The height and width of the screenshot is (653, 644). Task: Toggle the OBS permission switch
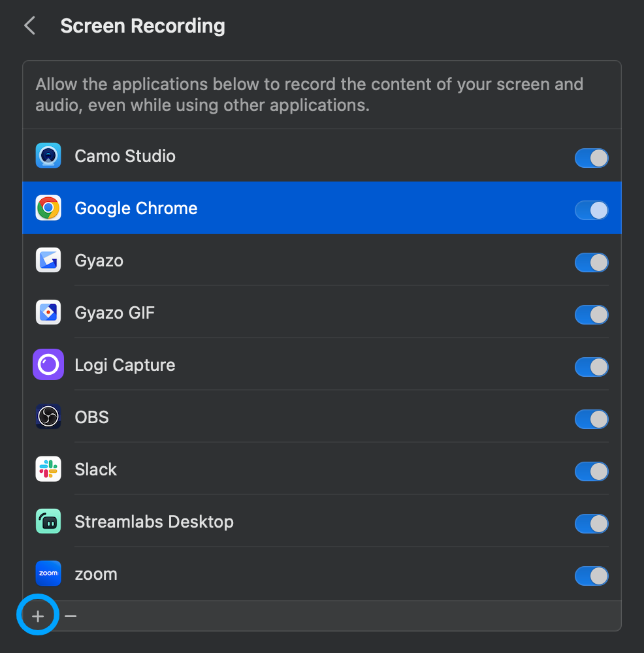coord(591,419)
